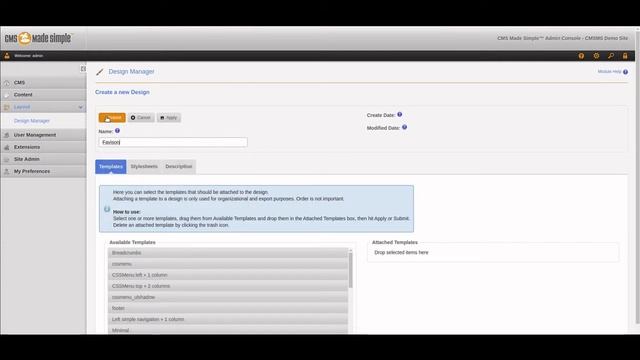Open the CMS sidebar section

(44, 82)
